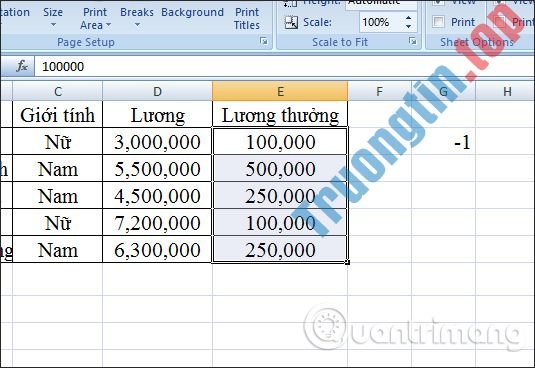The height and width of the screenshot is (368, 535).
Task: Open the Print Area dropdown
Action: pyautogui.click(x=95, y=18)
